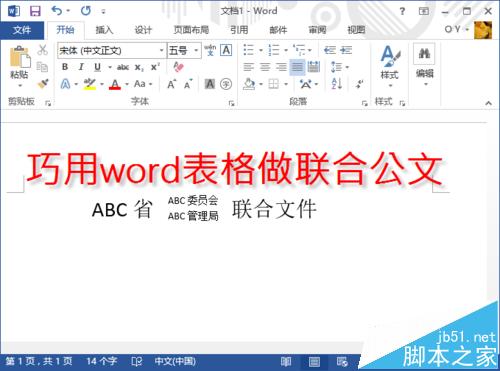Click the Sort A-Z icon
The height and width of the screenshot is (371, 500).
click(337, 84)
